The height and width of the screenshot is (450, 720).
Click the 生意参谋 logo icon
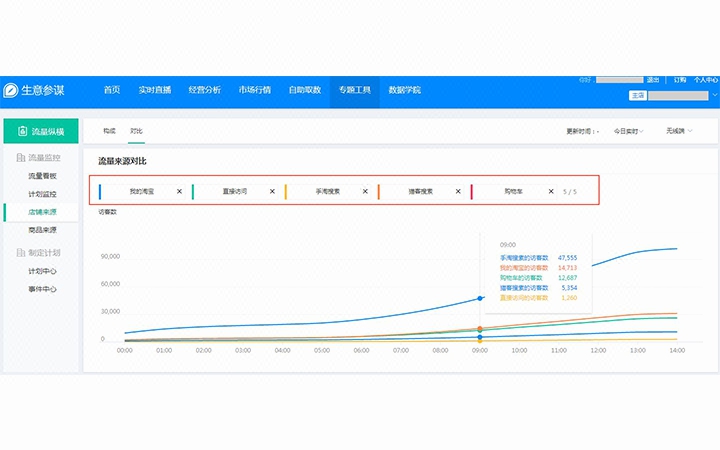coord(11,90)
